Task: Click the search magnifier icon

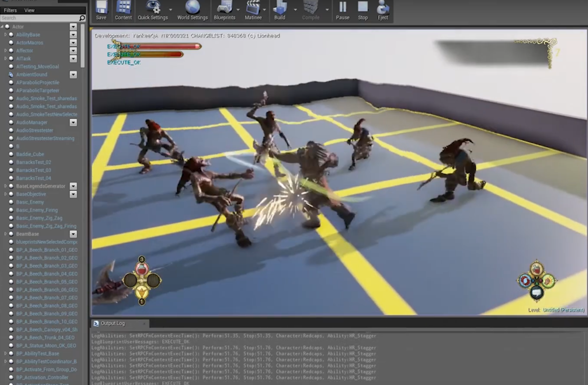Action: pos(82,18)
